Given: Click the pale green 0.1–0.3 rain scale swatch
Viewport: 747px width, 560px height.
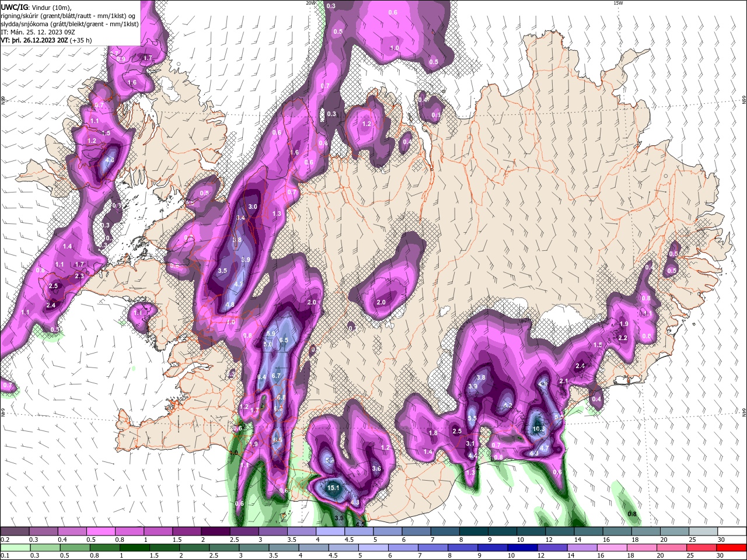Looking at the screenshot, I should [x=15, y=548].
